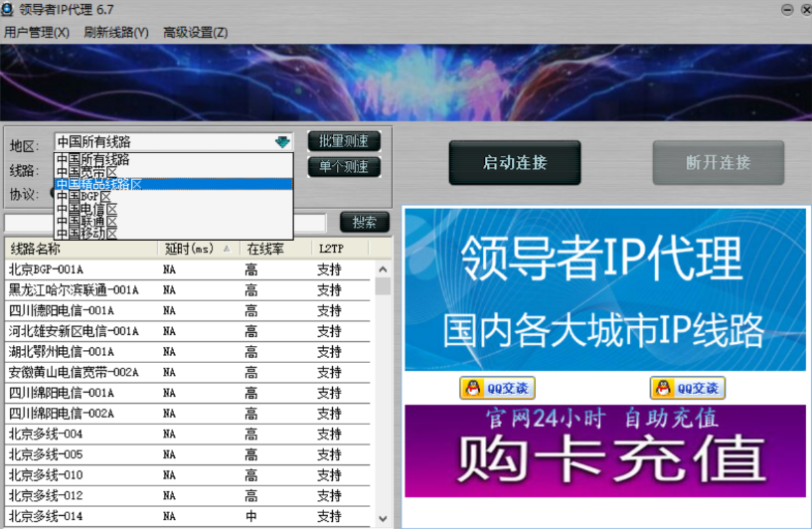Click the 单个测速 button
The width and height of the screenshot is (812, 529).
tap(344, 166)
